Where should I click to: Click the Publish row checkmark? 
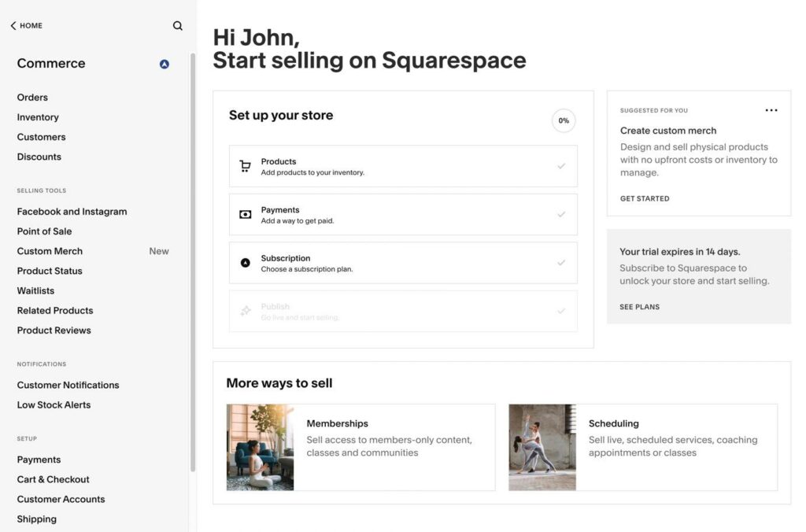pyautogui.click(x=561, y=311)
